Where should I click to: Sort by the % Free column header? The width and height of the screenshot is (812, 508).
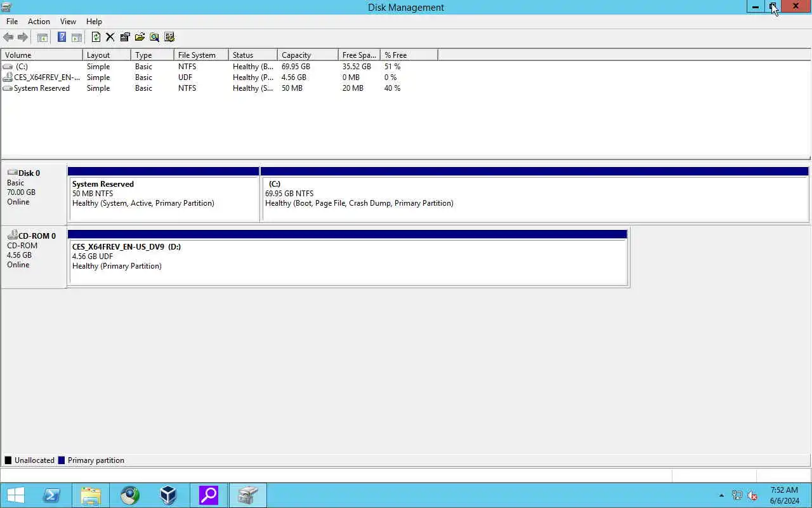pyautogui.click(x=409, y=55)
